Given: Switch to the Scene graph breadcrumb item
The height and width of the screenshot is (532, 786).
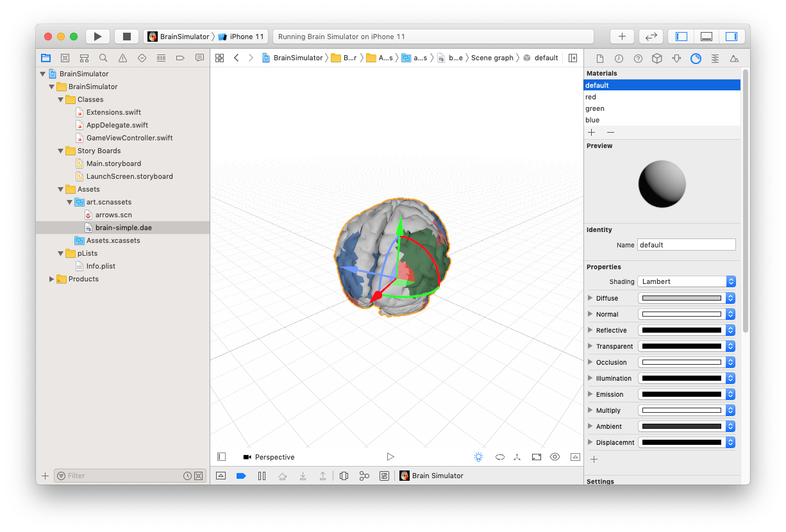Looking at the screenshot, I should point(492,57).
